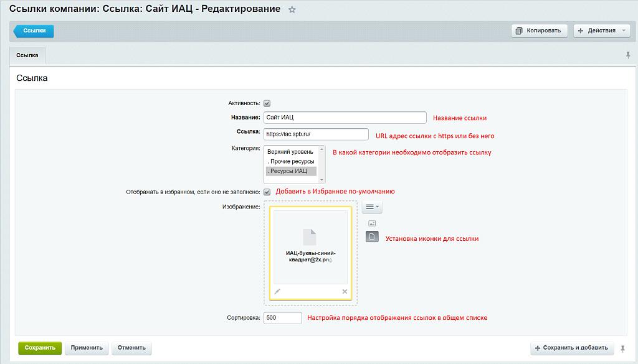Screen dimensions: 638x364
Task: Click the favorite star icon beside page title
Action: pos(292,10)
